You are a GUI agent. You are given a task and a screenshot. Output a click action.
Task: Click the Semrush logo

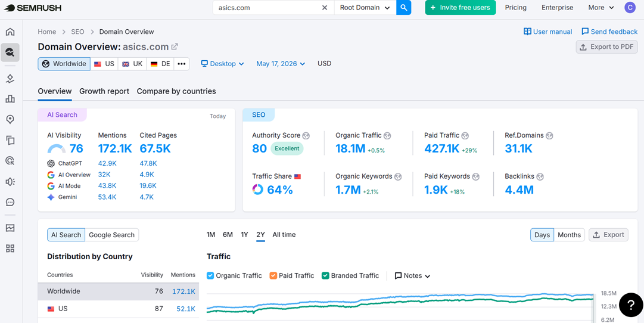(32, 7)
